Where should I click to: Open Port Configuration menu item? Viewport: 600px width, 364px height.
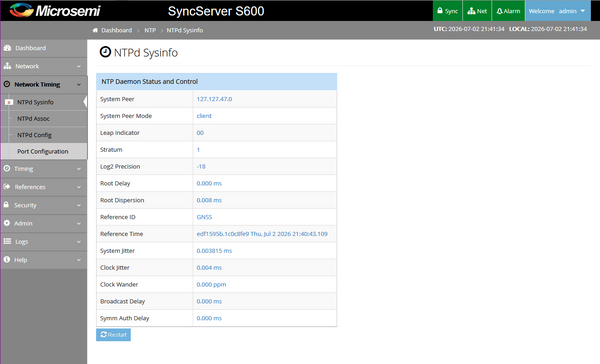[44, 152]
